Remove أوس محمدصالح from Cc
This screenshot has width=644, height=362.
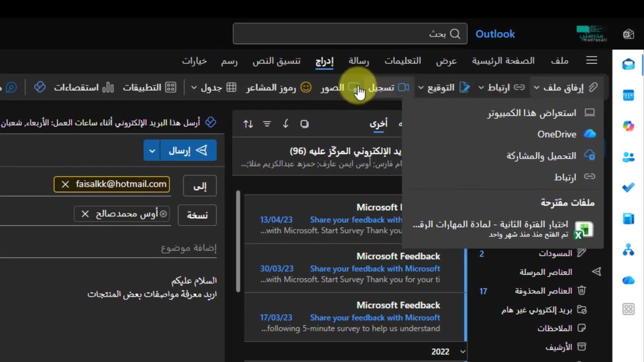pos(85,214)
